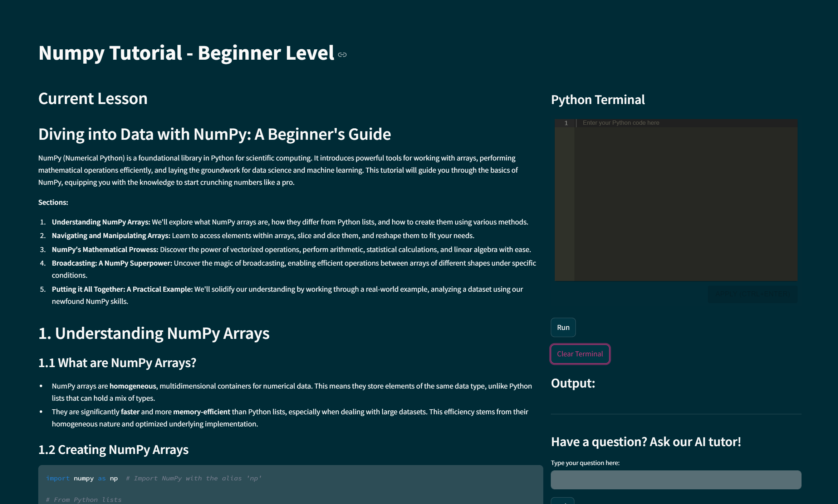Screen dimensions: 838x504
Task: Click the 'Current Lesson' heading
Action: click(93, 98)
